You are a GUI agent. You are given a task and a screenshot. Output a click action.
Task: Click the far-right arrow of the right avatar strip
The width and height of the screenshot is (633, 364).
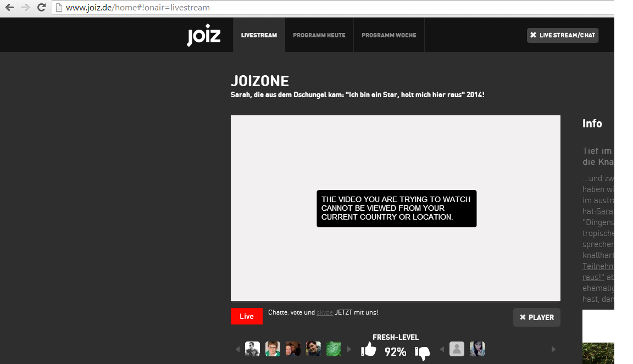point(553,350)
